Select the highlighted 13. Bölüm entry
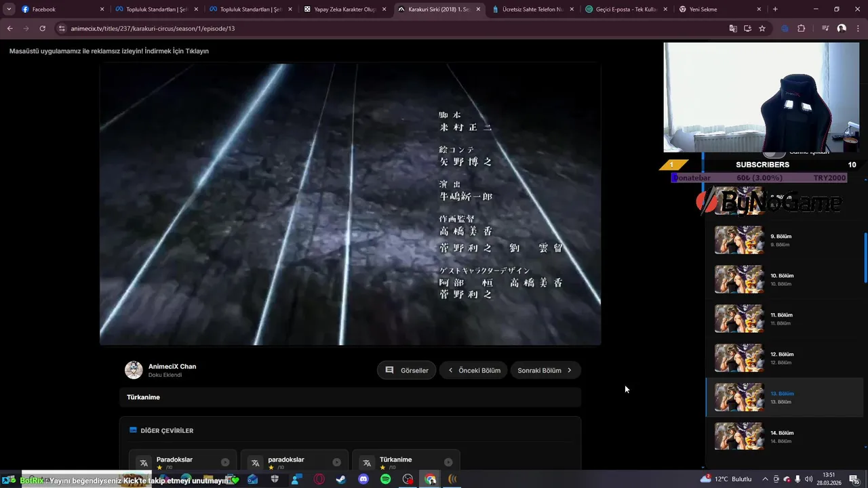Screen dimensions: 868x488 coord(785,397)
